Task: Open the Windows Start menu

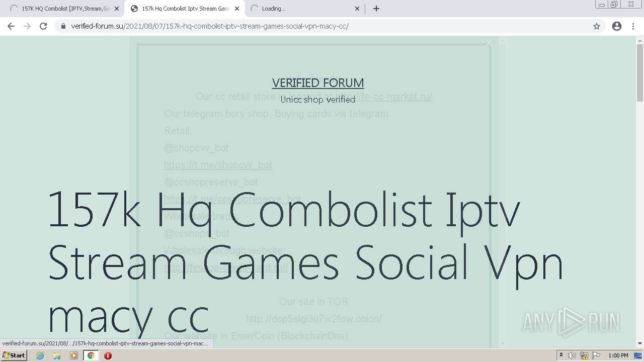Action: click(14, 355)
